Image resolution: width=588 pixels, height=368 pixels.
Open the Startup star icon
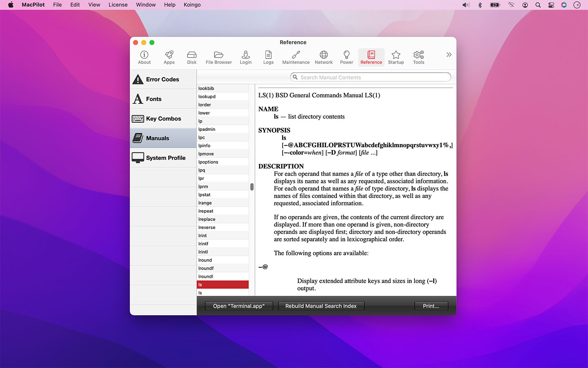pos(396,57)
